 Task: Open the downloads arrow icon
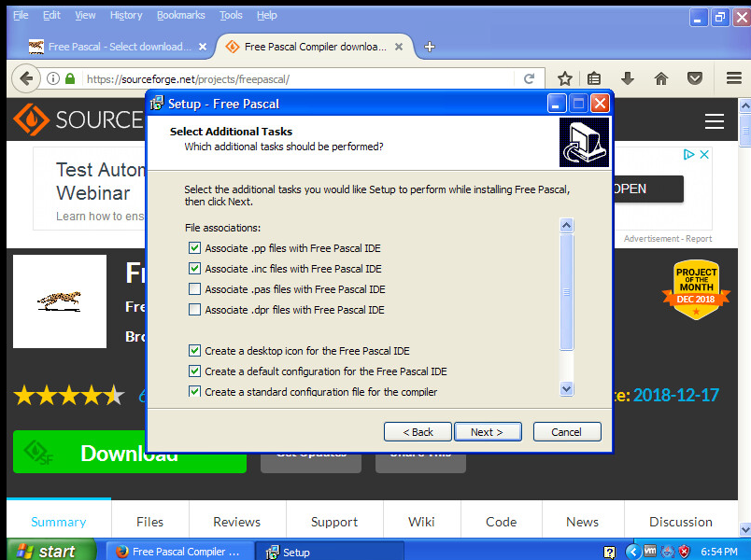(x=628, y=78)
